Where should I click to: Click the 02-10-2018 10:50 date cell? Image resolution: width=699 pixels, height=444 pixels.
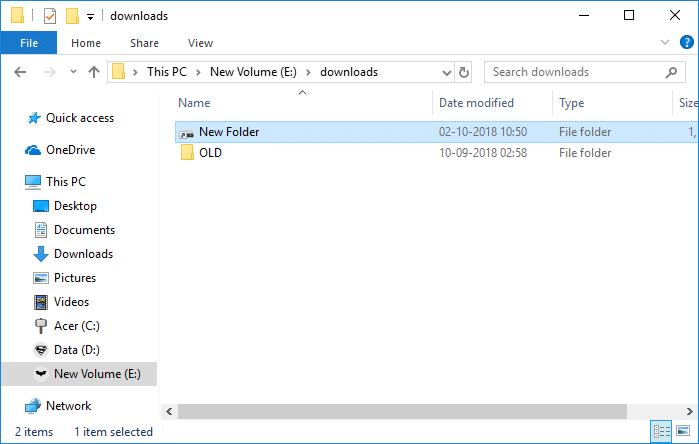pos(483,132)
